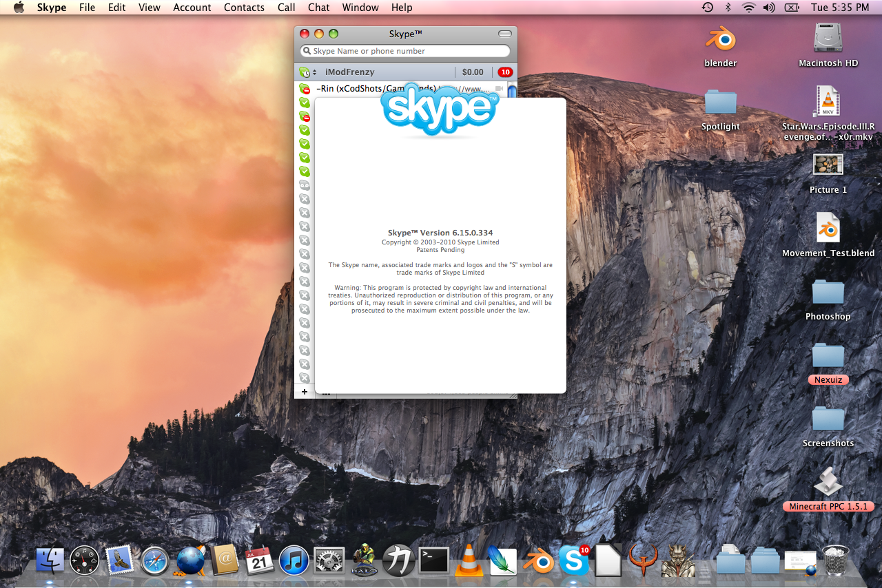
Task: Open the Call menu
Action: click(287, 8)
